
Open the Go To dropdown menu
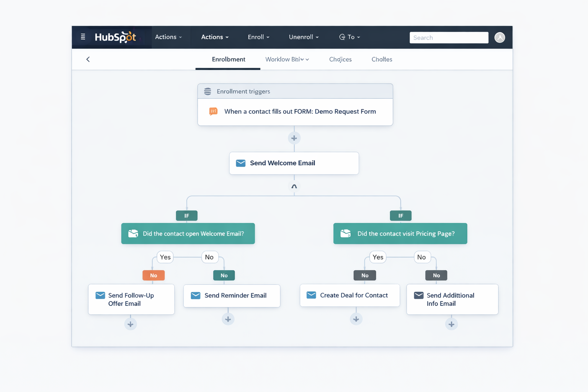[350, 37]
